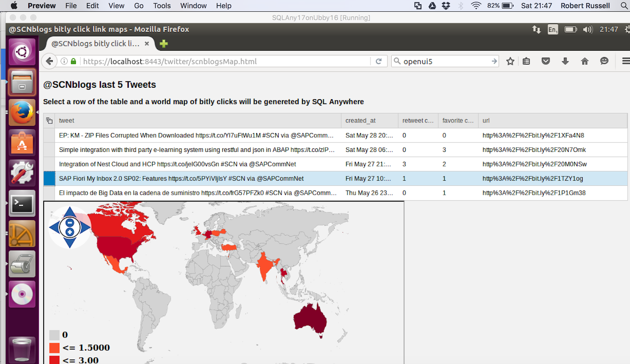Go back one page in Firefox

[49, 61]
